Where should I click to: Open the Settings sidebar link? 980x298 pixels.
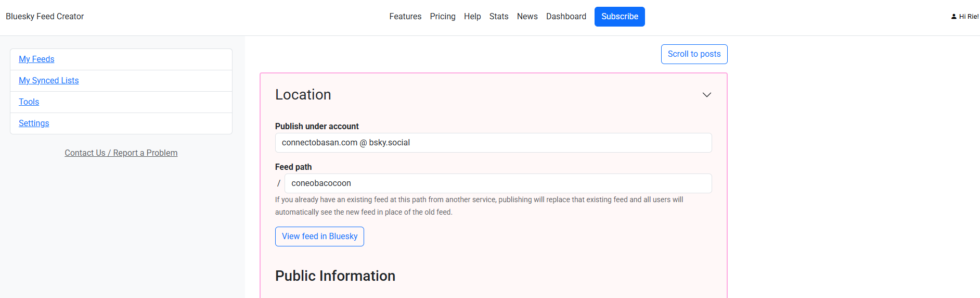point(34,123)
